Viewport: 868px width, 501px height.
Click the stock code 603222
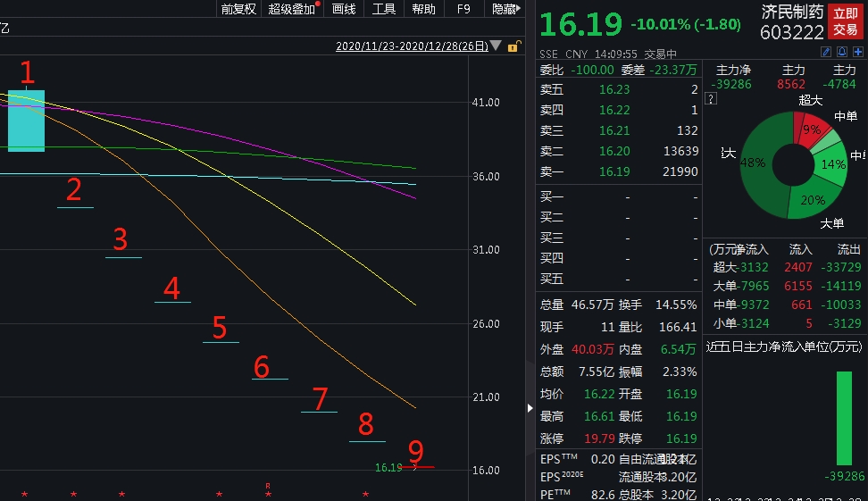tap(792, 33)
